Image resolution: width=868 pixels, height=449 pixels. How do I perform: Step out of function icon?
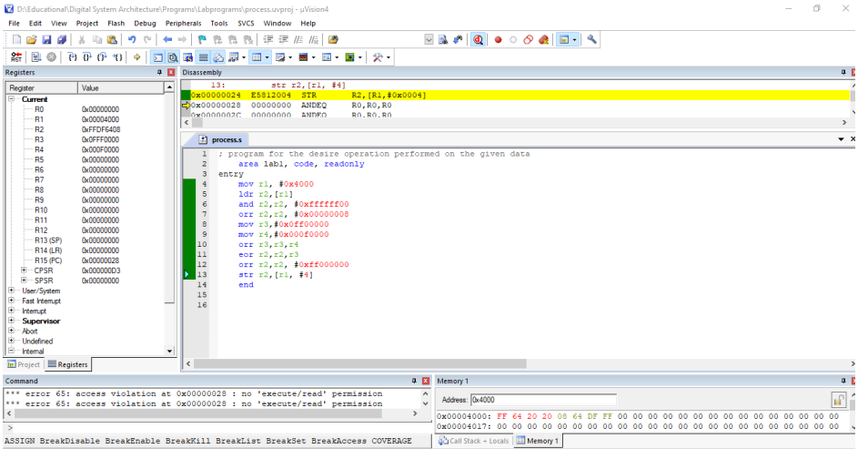pos(102,57)
